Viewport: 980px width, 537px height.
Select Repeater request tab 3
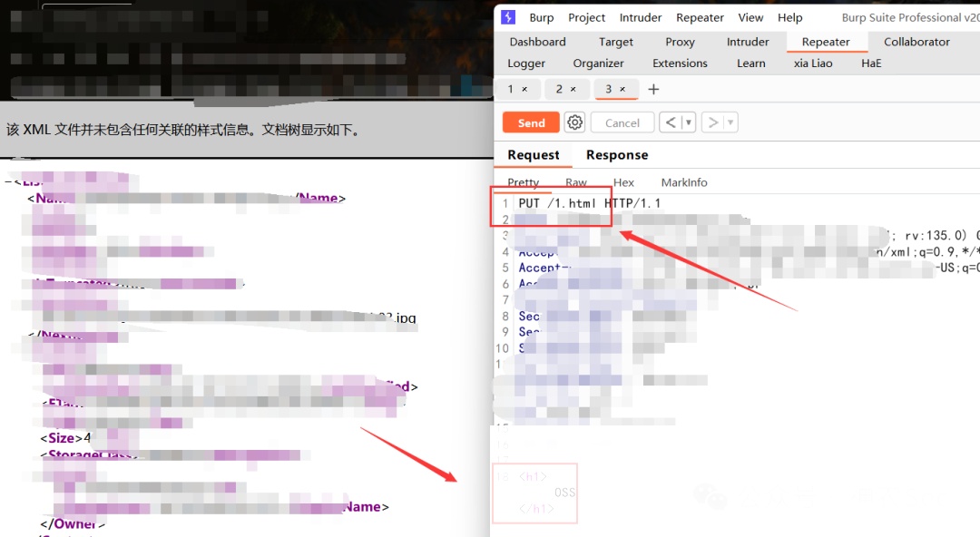point(608,90)
